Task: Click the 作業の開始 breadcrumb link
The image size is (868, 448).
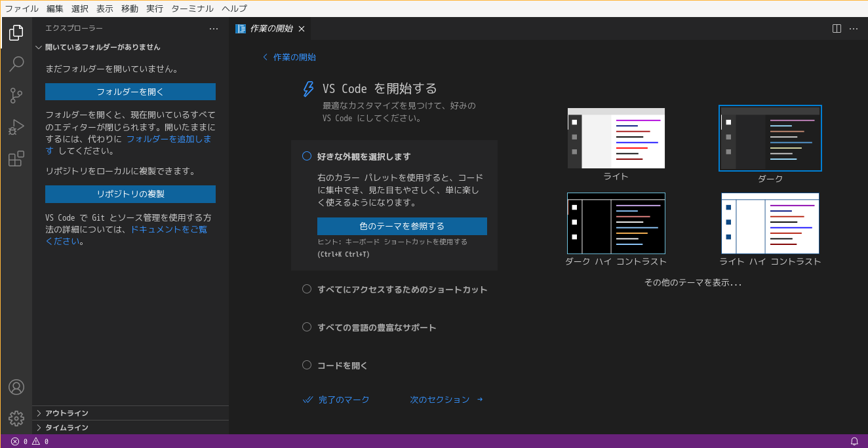Action: (294, 57)
